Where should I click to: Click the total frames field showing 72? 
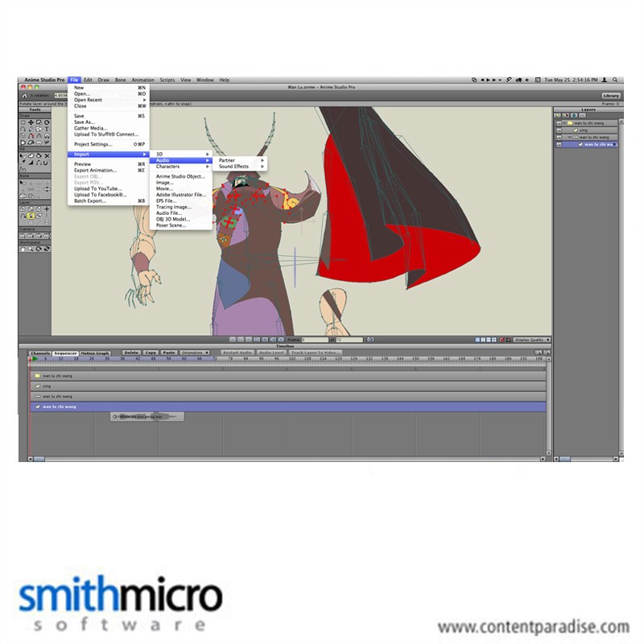coord(349,340)
